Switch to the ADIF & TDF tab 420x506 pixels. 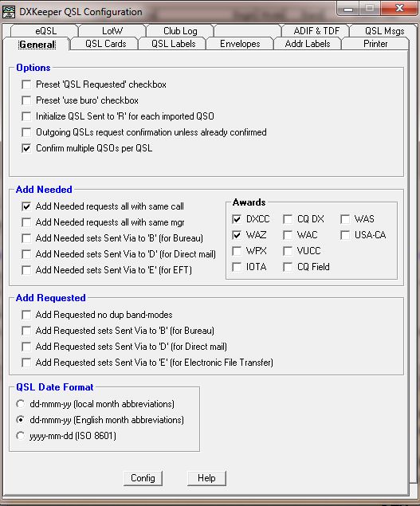coord(316,30)
